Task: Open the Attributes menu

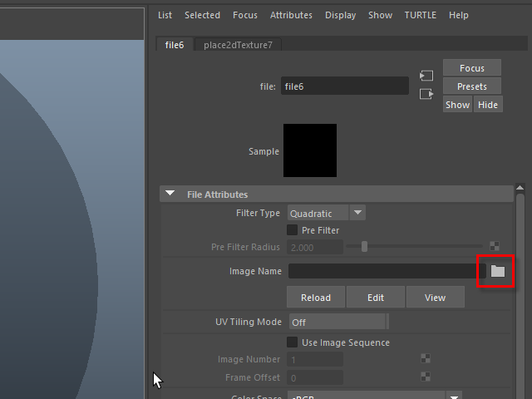Action: click(291, 15)
